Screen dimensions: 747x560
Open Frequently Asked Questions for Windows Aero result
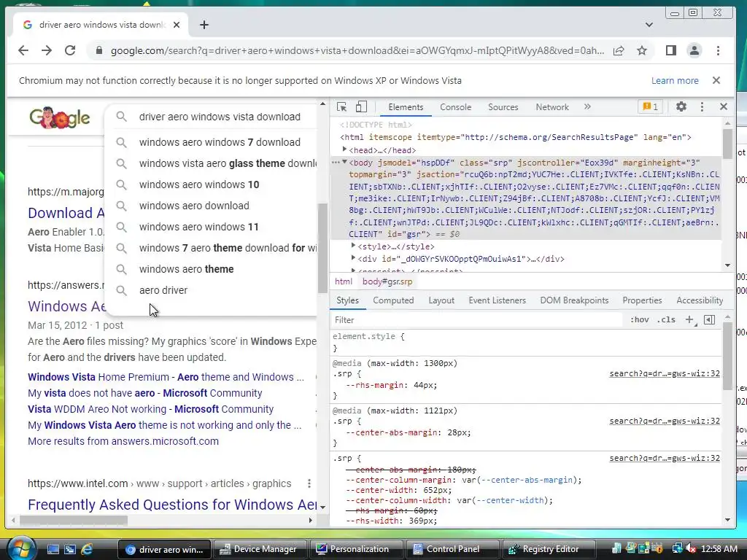tap(172, 505)
